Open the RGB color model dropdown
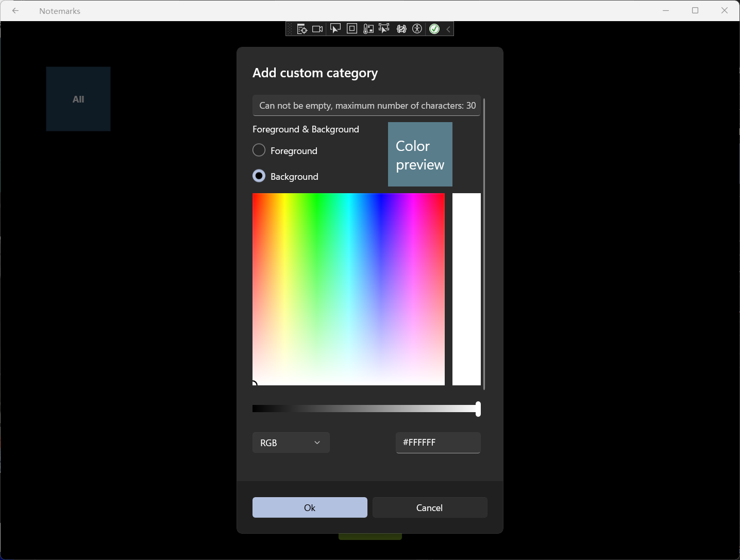Viewport: 740px width, 560px height. 291,443
